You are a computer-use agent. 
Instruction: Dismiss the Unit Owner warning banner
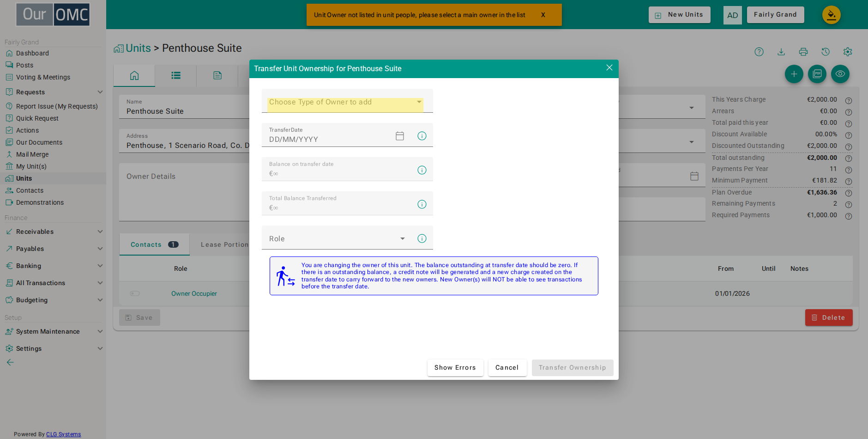click(x=543, y=15)
